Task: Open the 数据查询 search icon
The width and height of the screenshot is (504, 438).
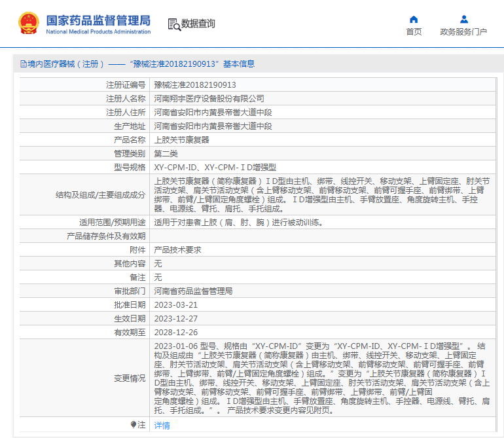Action: (x=174, y=24)
